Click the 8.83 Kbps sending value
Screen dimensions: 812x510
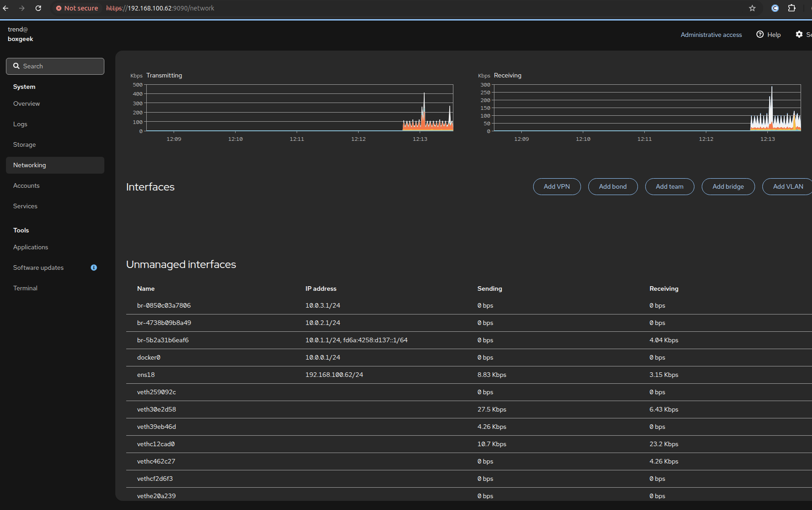click(x=492, y=375)
